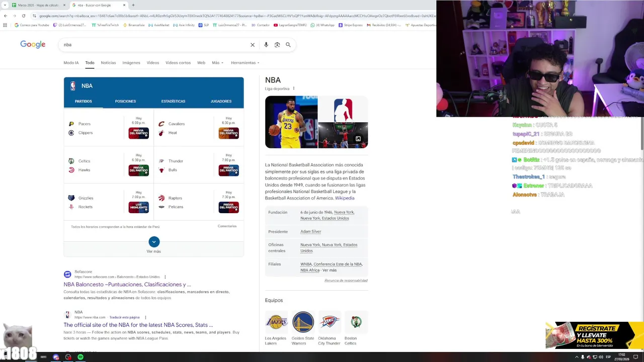Select the Golden State Warriors team card

pos(303,328)
